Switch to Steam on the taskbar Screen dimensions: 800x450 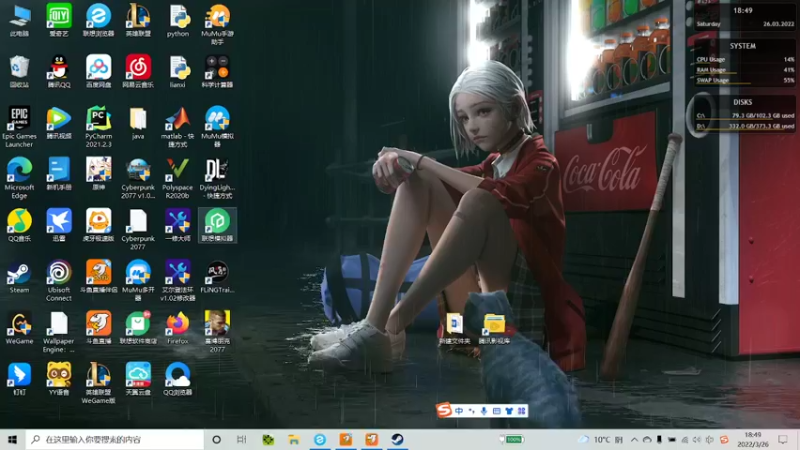click(x=397, y=439)
